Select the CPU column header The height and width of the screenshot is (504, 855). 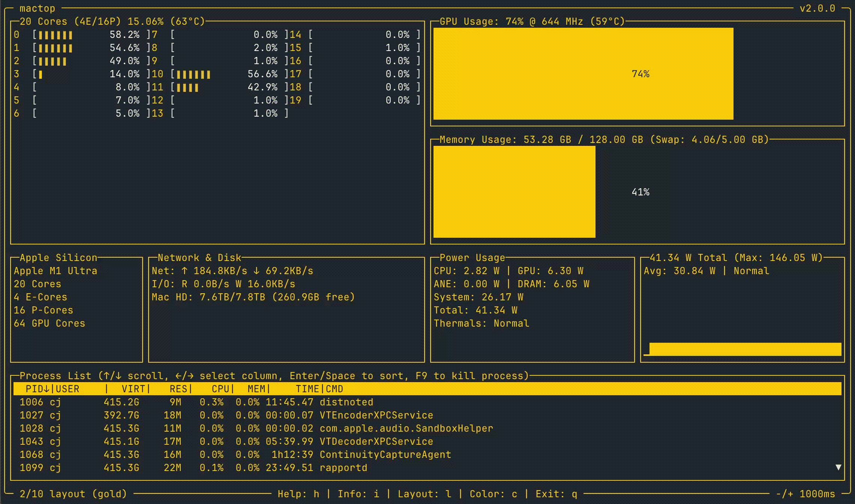point(220,389)
